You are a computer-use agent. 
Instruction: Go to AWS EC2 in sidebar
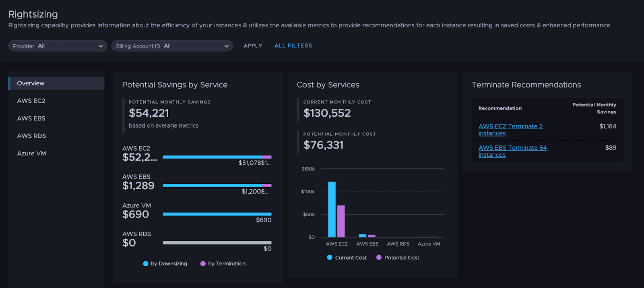tap(31, 101)
